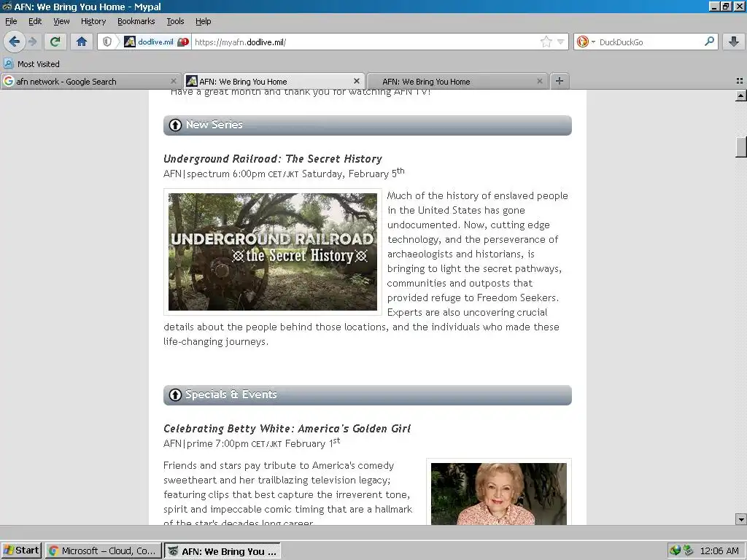Open the Downloads panel

tap(734, 42)
